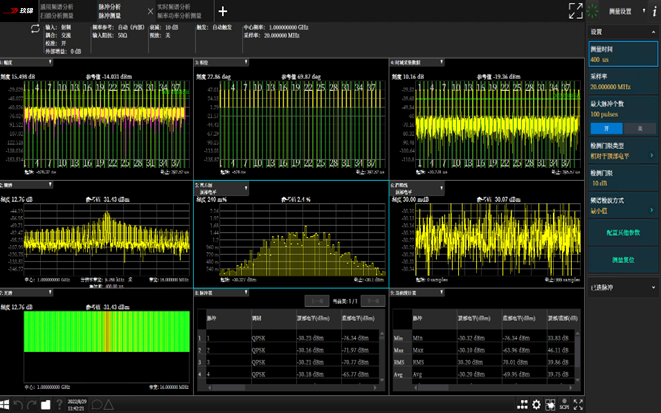The width and height of the screenshot is (661, 413).
Task: Click the sweep refresh arrows icon
Action: tap(35, 28)
